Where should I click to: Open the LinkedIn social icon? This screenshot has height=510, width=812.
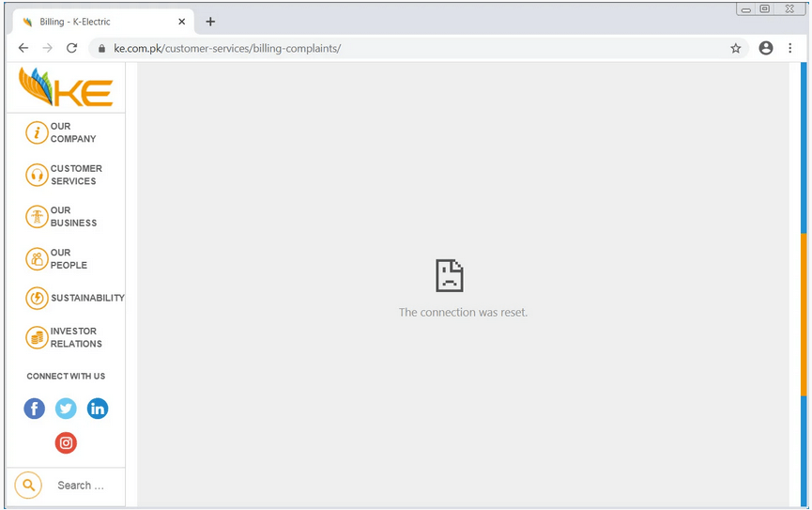98,409
